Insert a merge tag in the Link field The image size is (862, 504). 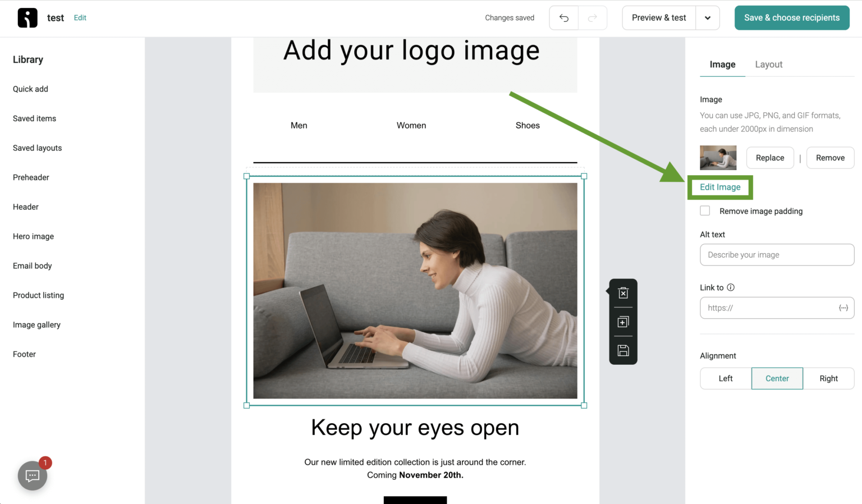click(x=843, y=308)
